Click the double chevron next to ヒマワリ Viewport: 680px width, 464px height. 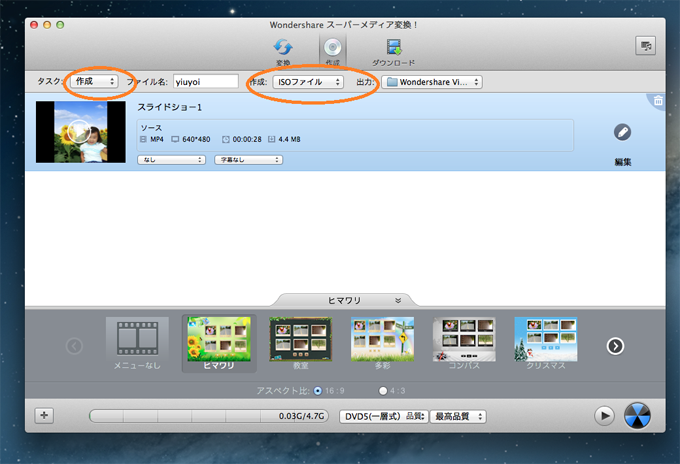(398, 300)
